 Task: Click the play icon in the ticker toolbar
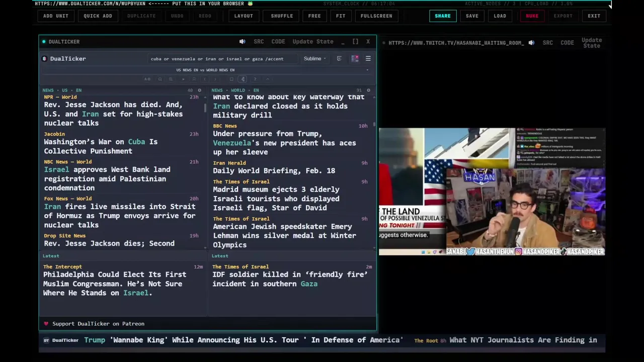click(x=183, y=79)
